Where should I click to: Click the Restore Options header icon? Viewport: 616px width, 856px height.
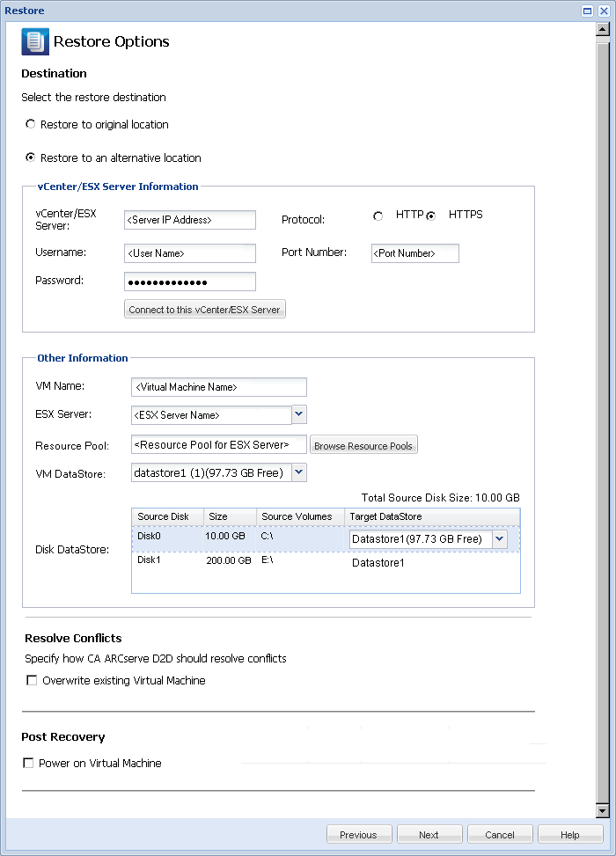(33, 40)
